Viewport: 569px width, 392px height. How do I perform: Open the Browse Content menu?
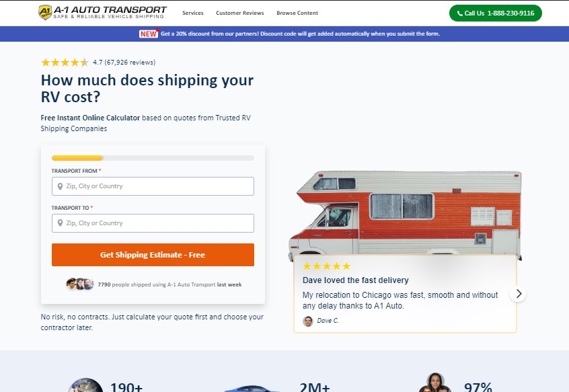tap(297, 13)
